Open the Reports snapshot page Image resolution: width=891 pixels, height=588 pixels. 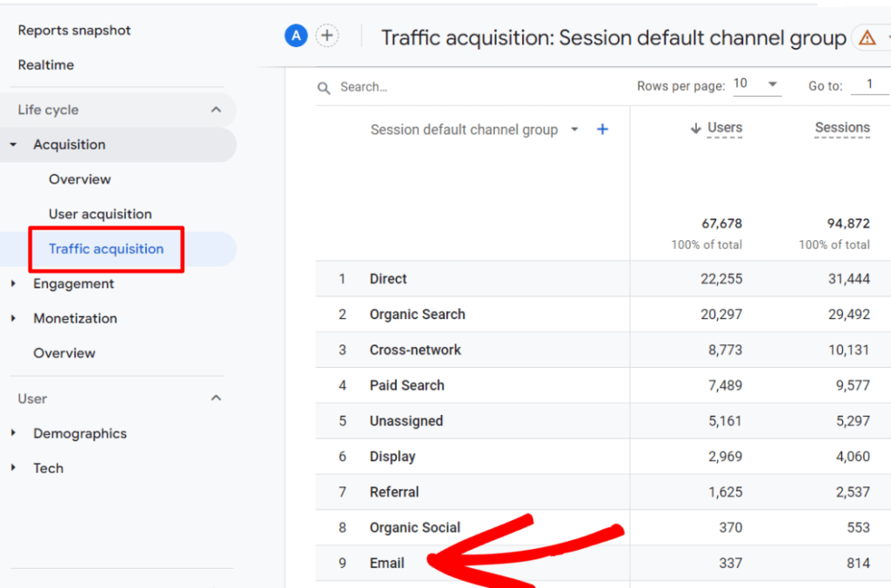tap(75, 30)
